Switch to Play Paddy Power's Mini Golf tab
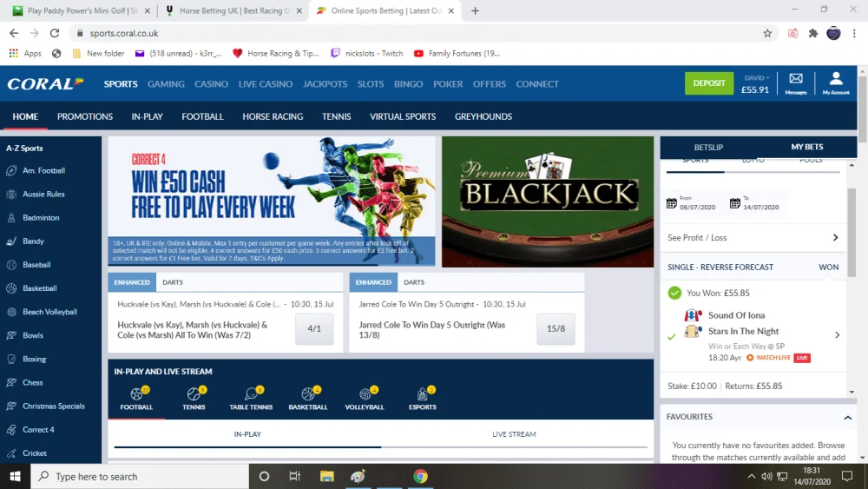The width and height of the screenshot is (868, 489). click(82, 10)
